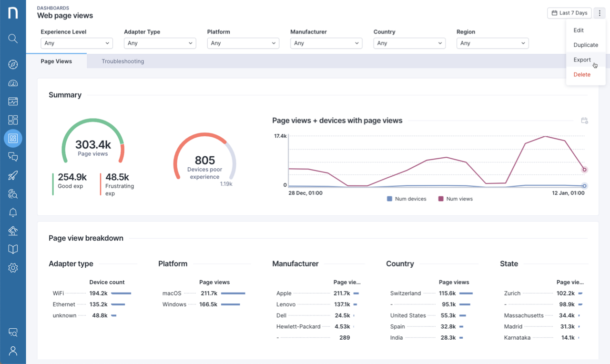Switch to the Troubleshooting tab
This screenshot has width=610, height=364.
(122, 61)
